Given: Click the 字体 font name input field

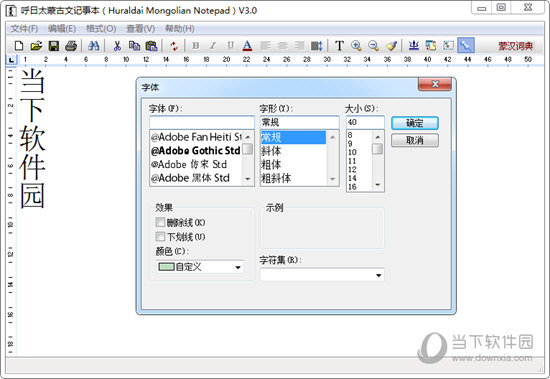Looking at the screenshot, I should (202, 122).
